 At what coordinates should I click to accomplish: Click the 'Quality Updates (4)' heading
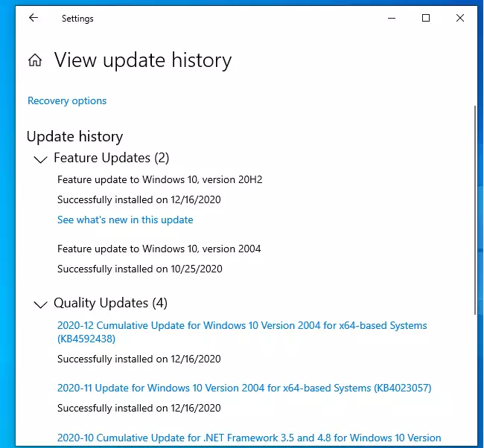click(110, 303)
